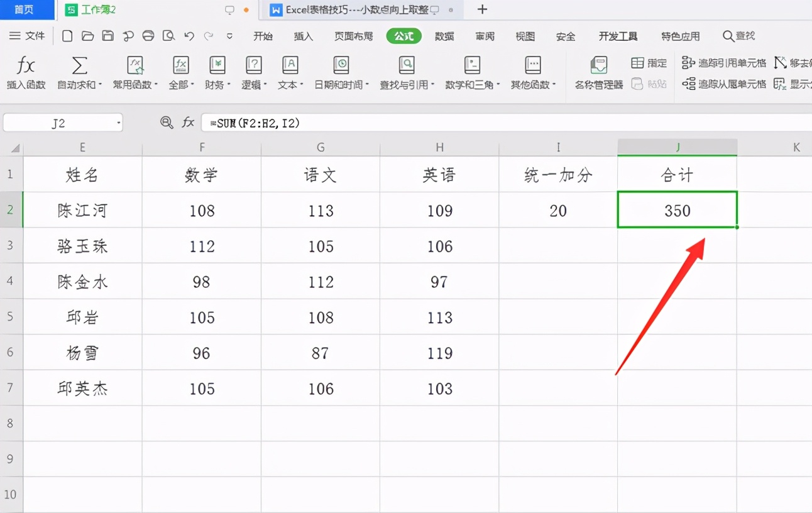Undo the last action
The width and height of the screenshot is (812, 513).
(x=189, y=36)
